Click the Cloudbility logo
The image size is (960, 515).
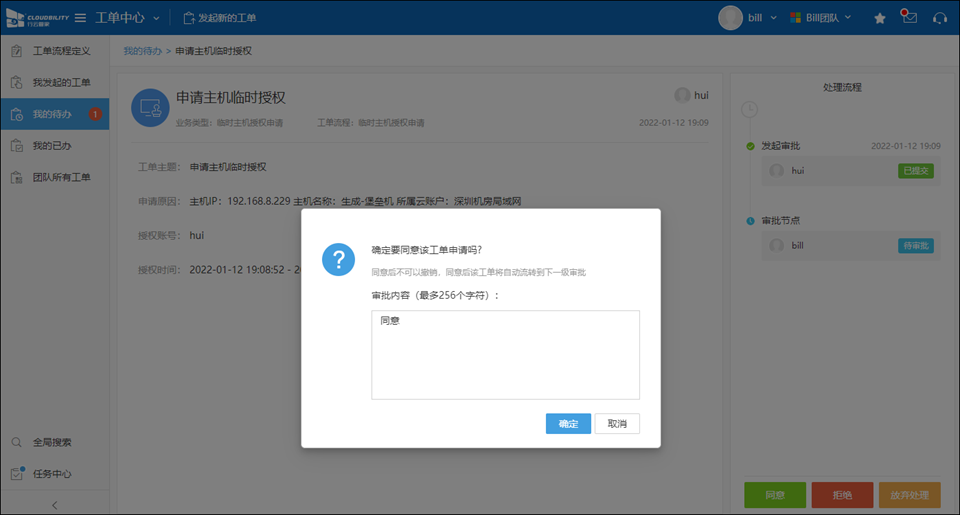37,18
